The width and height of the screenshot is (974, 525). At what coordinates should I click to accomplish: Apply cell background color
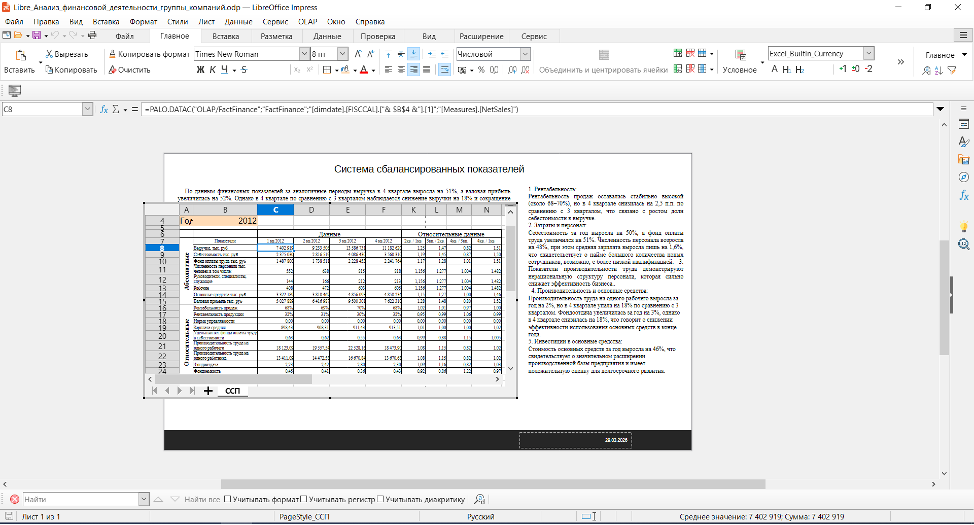(x=345, y=70)
